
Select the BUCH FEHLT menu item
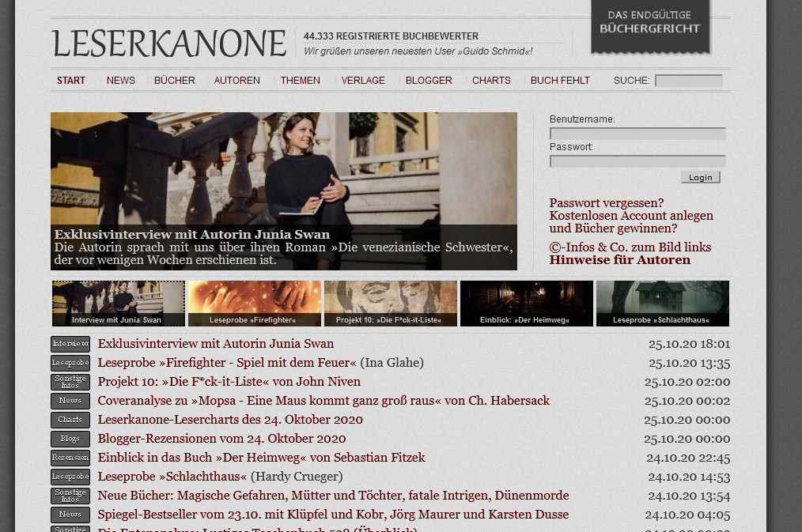(560, 80)
